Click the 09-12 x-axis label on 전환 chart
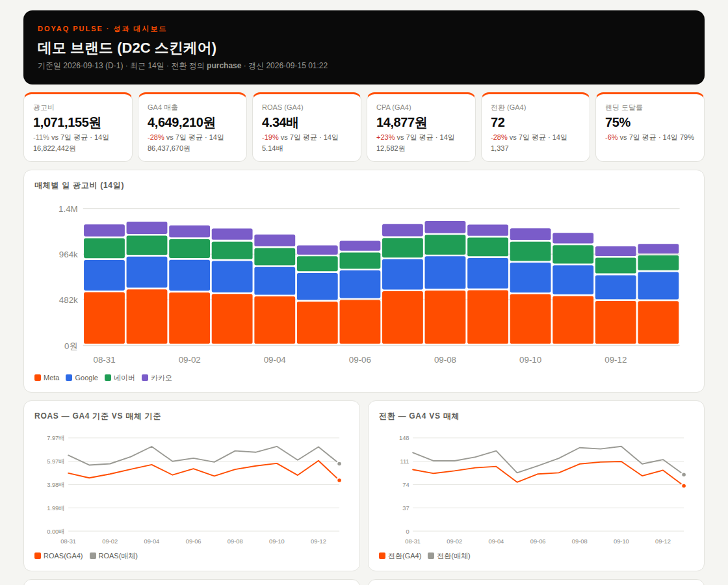 (x=662, y=541)
